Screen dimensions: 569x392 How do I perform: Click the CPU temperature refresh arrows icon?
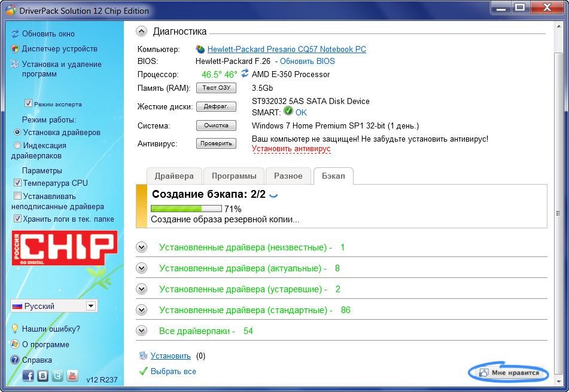pyautogui.click(x=245, y=73)
